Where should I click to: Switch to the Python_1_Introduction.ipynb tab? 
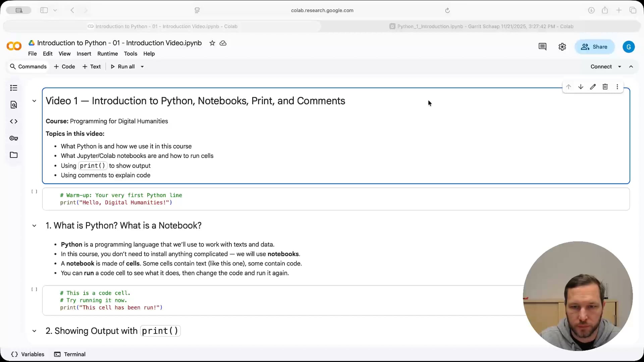481,26
